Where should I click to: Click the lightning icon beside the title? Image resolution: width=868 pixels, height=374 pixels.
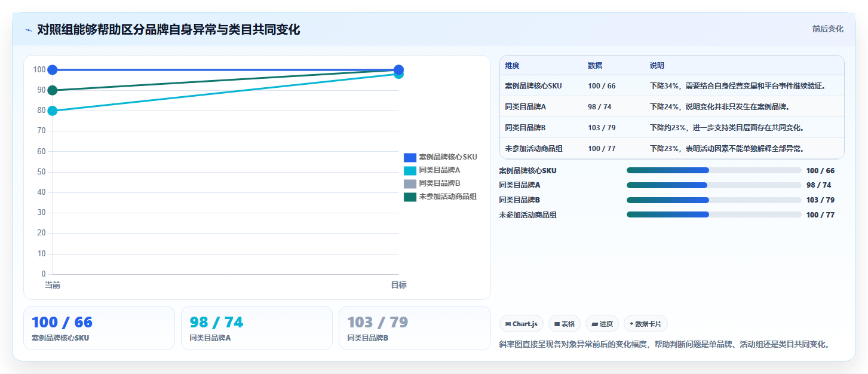coord(29,30)
